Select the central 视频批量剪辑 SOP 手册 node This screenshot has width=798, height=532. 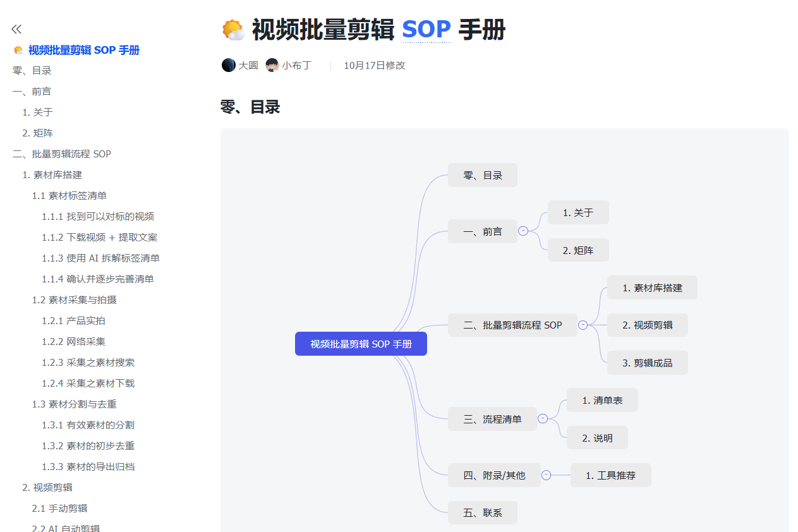pos(361,344)
